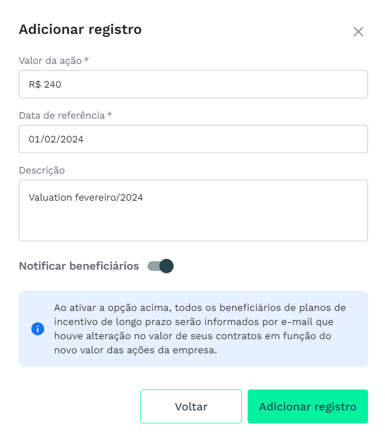Viewport: 385px width, 446px height.
Task: Click the Adicionar registro dialog title
Action: tap(80, 29)
